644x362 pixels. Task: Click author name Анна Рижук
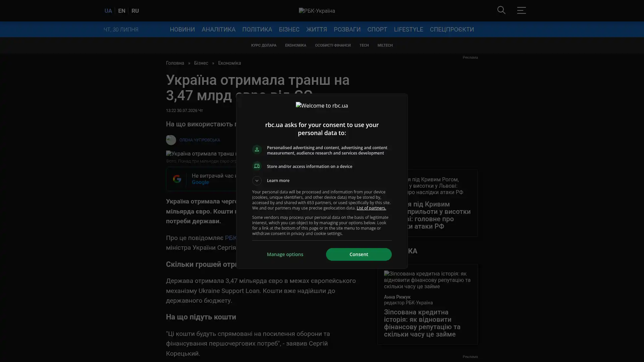coord(397,297)
